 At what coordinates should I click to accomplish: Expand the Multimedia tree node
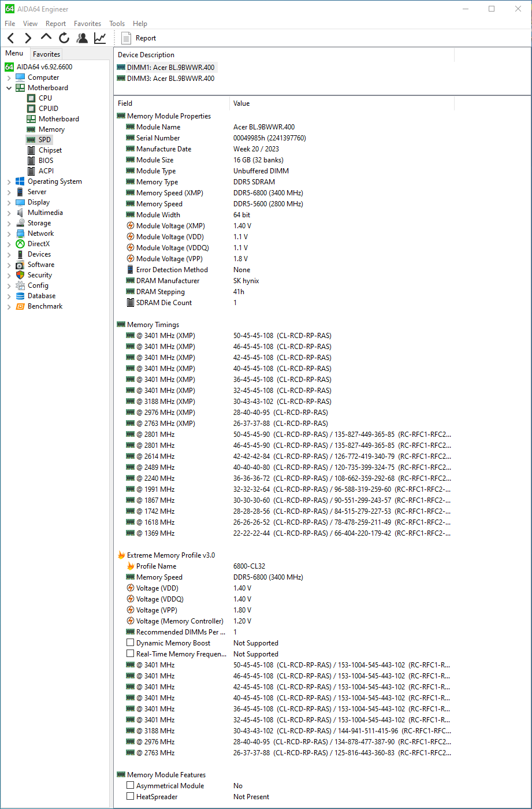[9, 213]
